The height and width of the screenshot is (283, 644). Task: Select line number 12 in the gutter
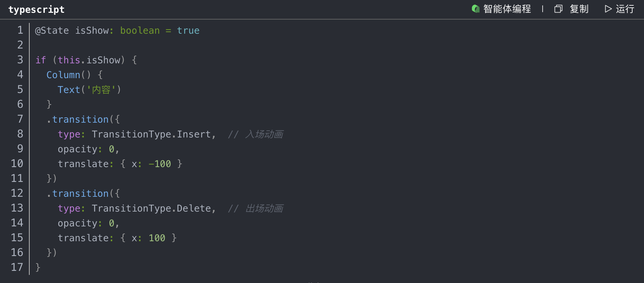click(x=17, y=193)
